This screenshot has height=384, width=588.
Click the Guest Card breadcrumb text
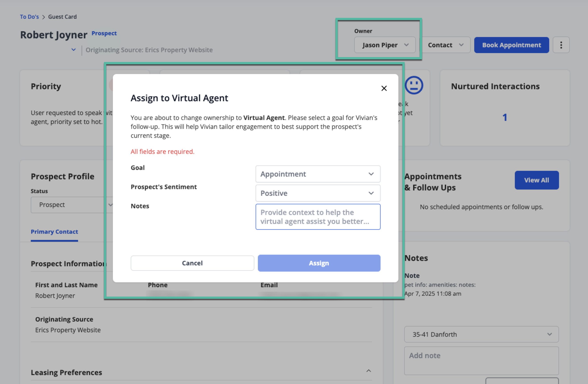[62, 17]
